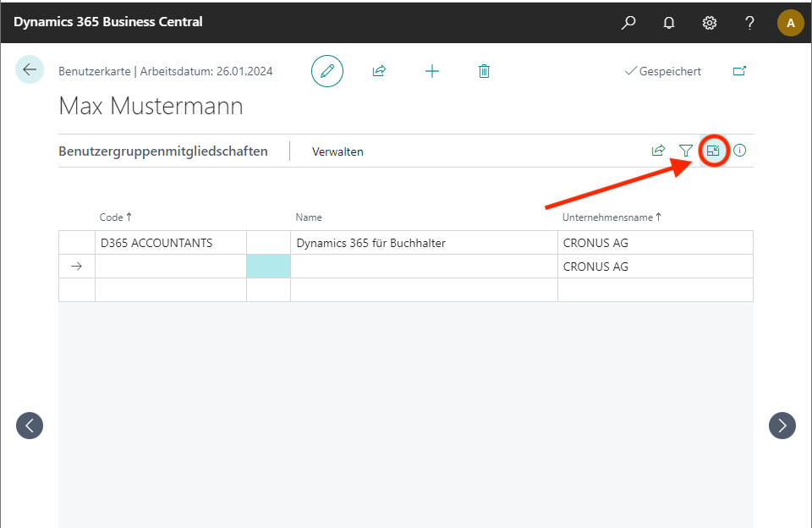The image size is (812, 528).
Task: Open the Verwalten menu
Action: tap(337, 151)
